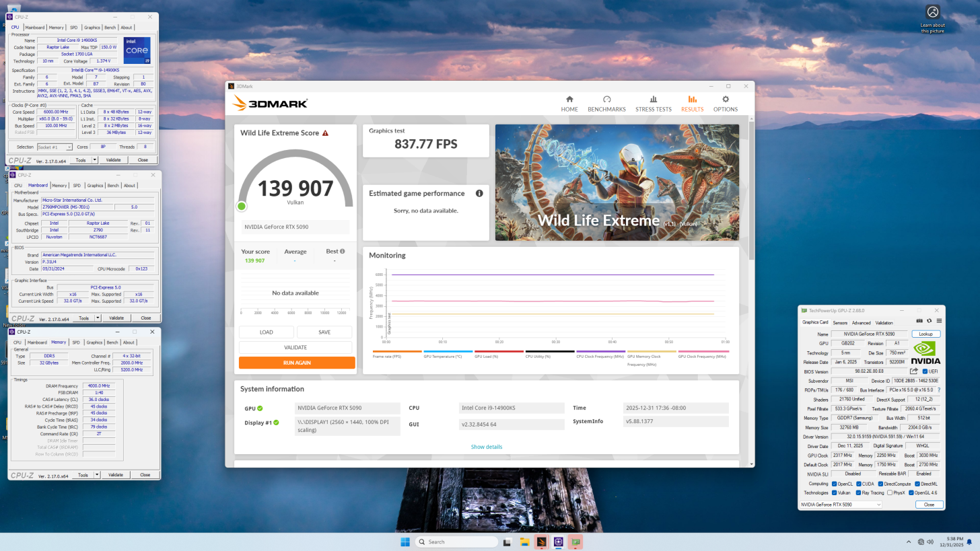Open the Socket #1 selection dropdown in CPU-Z
This screenshot has height=551, width=980.
click(55, 147)
